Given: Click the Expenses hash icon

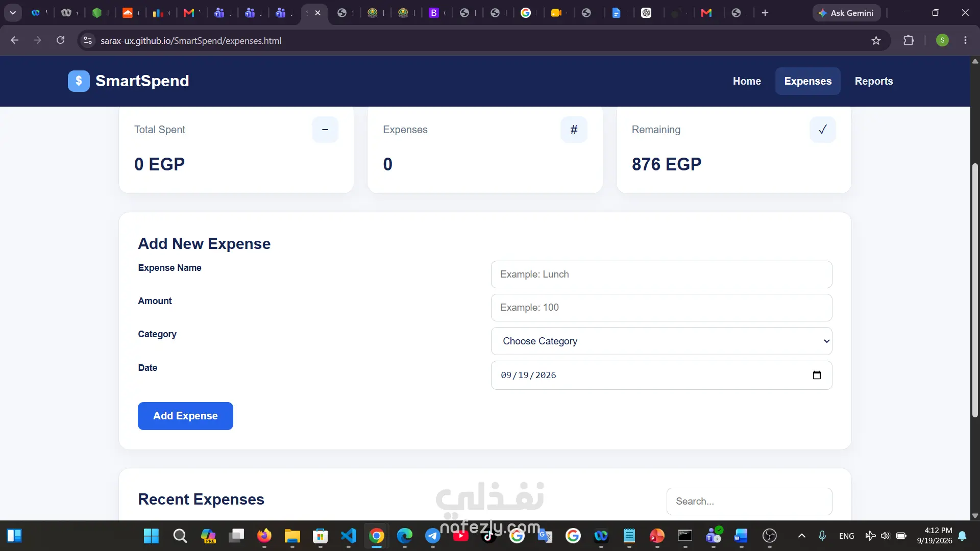Looking at the screenshot, I should [x=574, y=130].
